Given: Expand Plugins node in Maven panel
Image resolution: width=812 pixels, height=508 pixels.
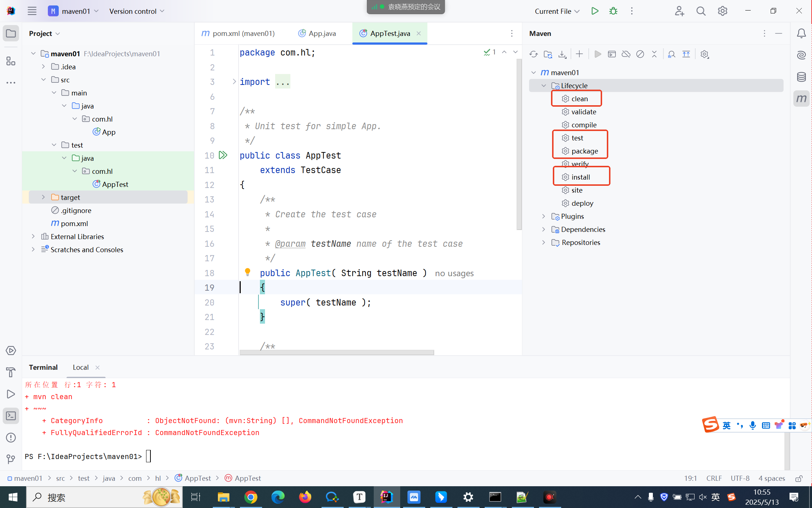Looking at the screenshot, I should point(543,216).
